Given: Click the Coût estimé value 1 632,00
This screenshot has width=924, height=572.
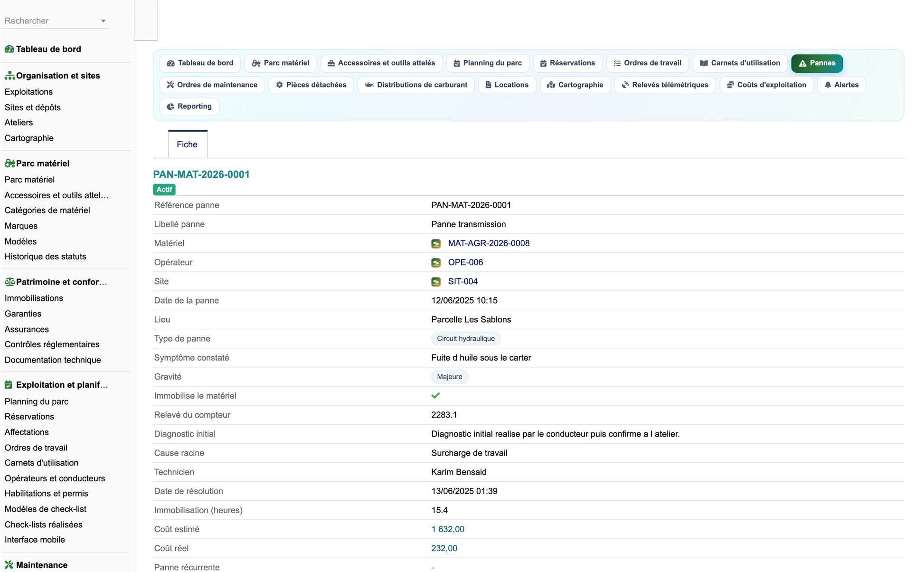Looking at the screenshot, I should [x=448, y=529].
